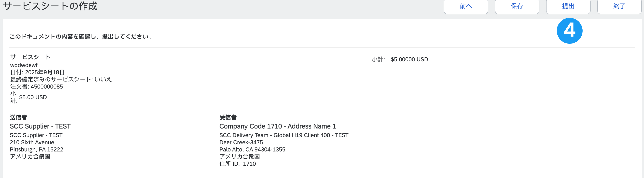
Task: Click the 送信者 section heading
Action: coord(18,117)
